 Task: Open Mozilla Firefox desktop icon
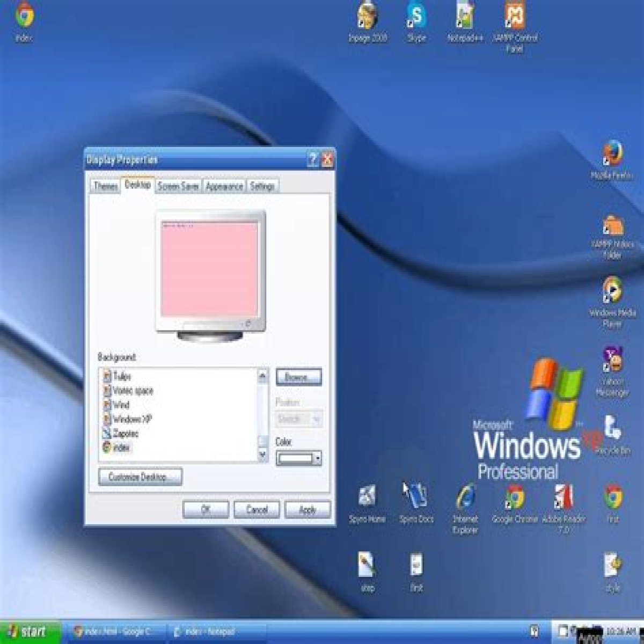(x=612, y=160)
